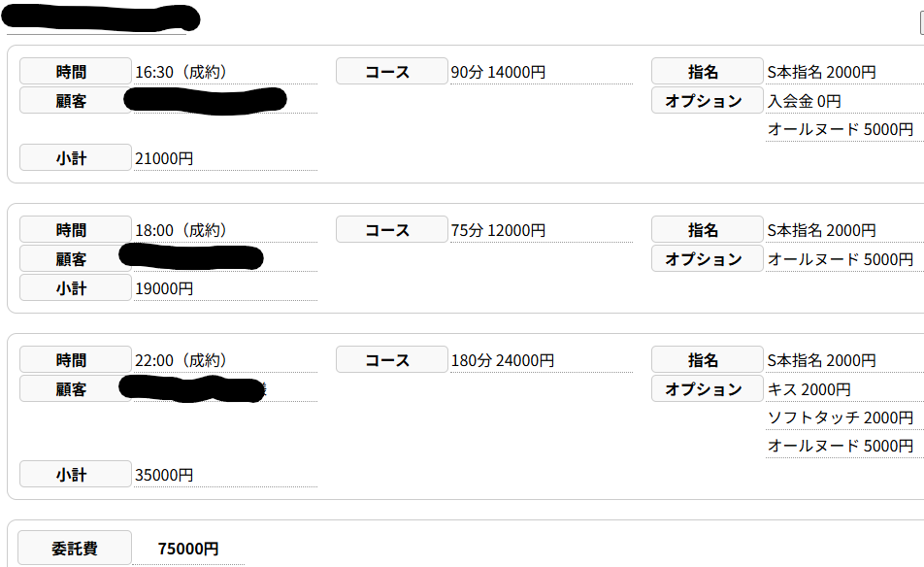Click the 35000円 subtotal value

[164, 475]
